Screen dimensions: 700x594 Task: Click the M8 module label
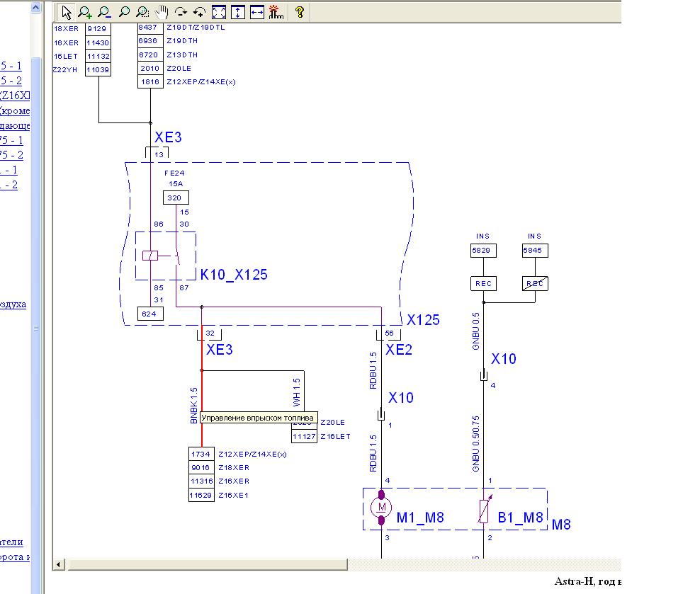[x=561, y=525]
